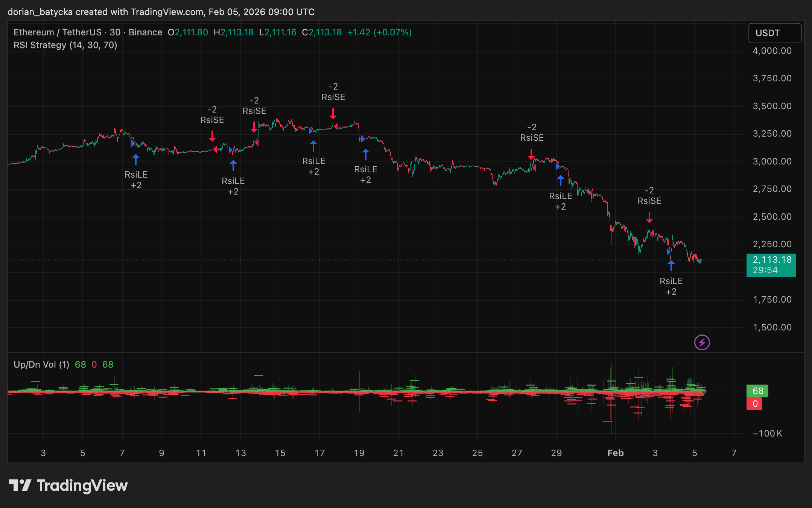The height and width of the screenshot is (508, 812).
Task: Click the TradingView logo at bottom left
Action: (x=68, y=485)
